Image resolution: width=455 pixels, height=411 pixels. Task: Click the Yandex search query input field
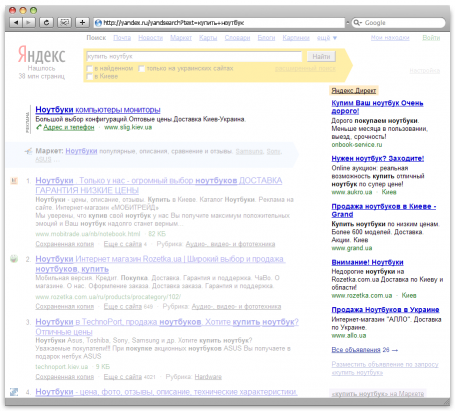coord(194,56)
